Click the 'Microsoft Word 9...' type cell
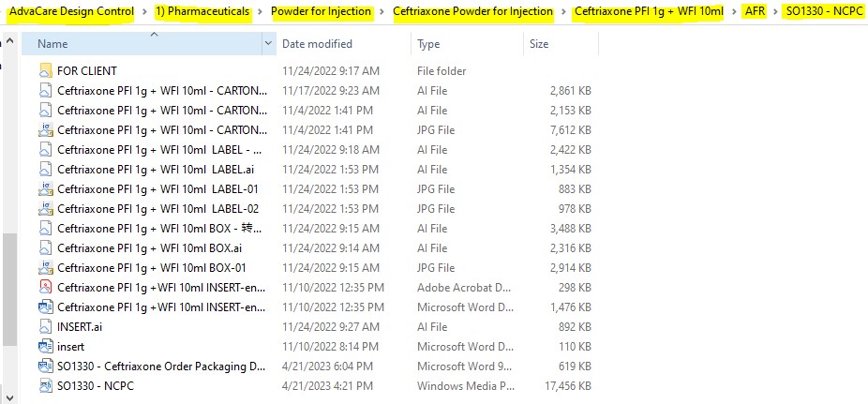The width and height of the screenshot is (868, 404). coord(465,367)
